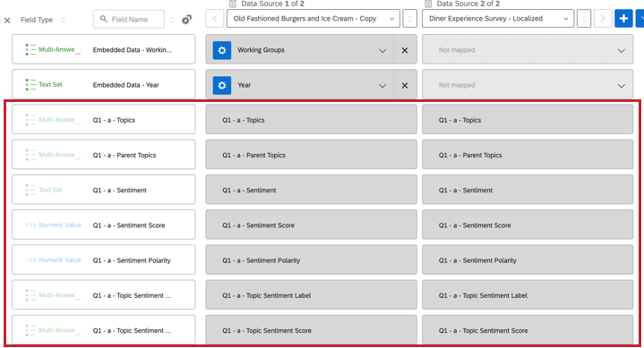Click Topic Sentiment Label in Data Source 2
Screen dimensions: 644x348
(528, 295)
